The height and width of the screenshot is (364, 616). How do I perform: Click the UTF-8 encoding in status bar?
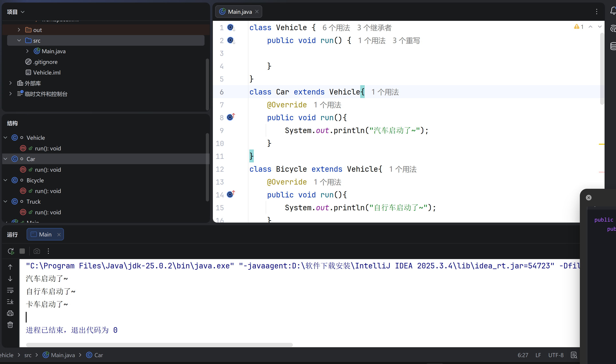[x=556, y=355]
